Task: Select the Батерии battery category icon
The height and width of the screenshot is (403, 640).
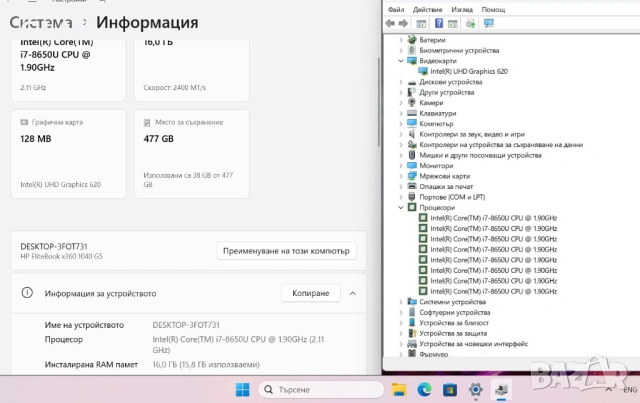Action: tap(412, 40)
